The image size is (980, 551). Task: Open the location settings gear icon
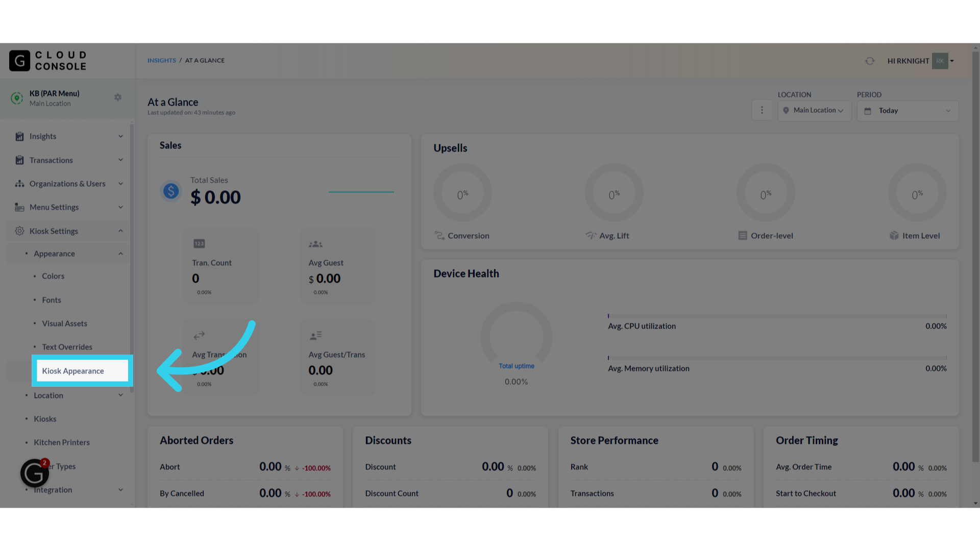118,97
